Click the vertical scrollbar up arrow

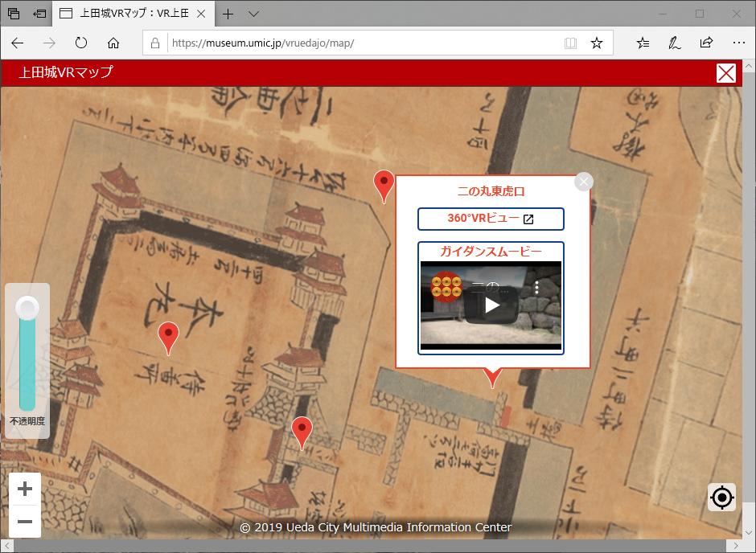[749, 66]
